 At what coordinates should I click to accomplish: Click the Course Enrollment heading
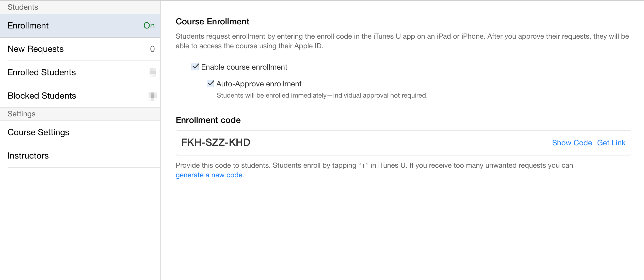212,22
